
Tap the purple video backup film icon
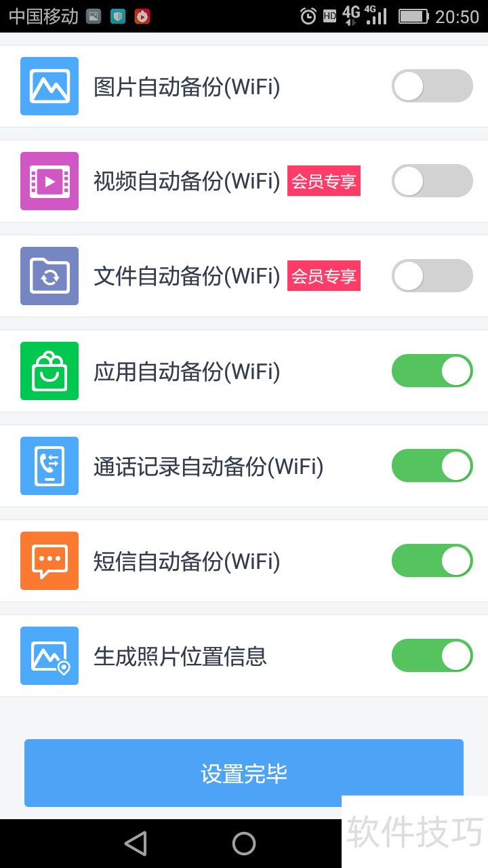coord(49,181)
